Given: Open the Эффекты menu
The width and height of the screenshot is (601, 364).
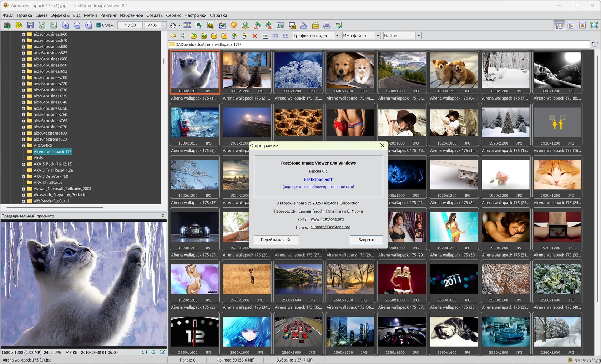Looking at the screenshot, I should pos(60,15).
